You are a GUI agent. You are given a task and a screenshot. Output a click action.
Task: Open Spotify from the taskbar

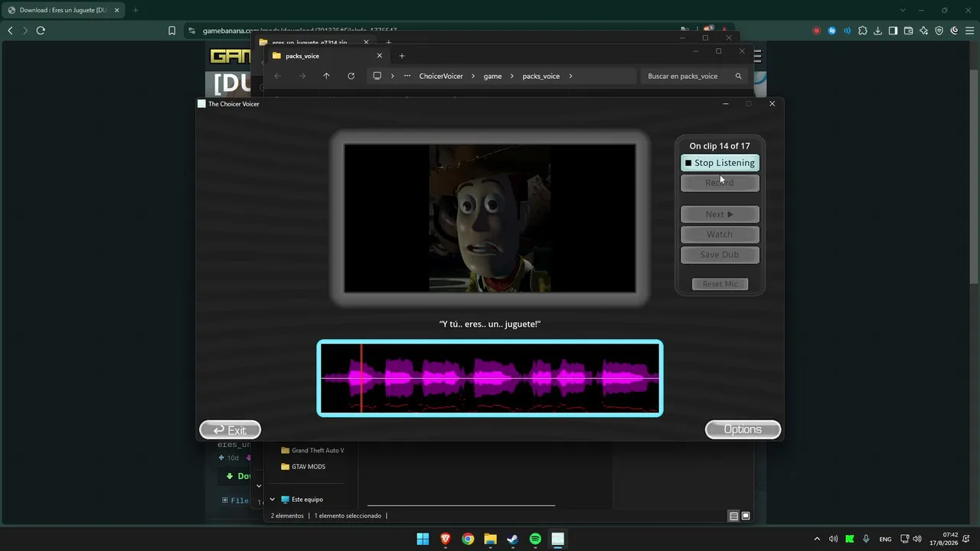pyautogui.click(x=535, y=539)
